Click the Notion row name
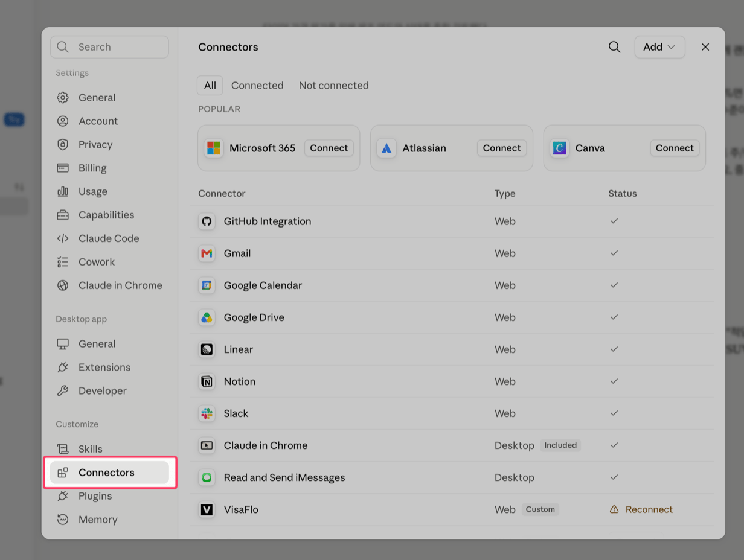 pos(240,381)
